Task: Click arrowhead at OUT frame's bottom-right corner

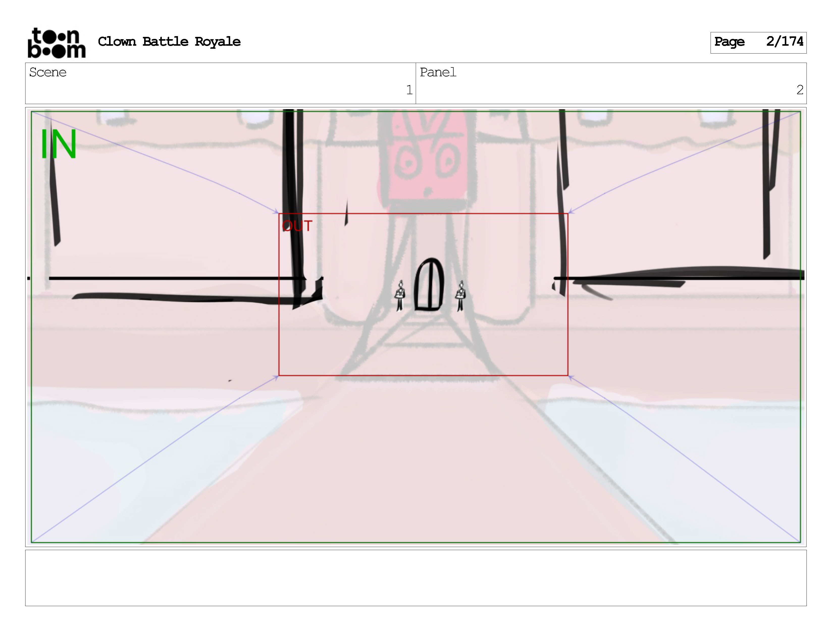Action: point(570,377)
